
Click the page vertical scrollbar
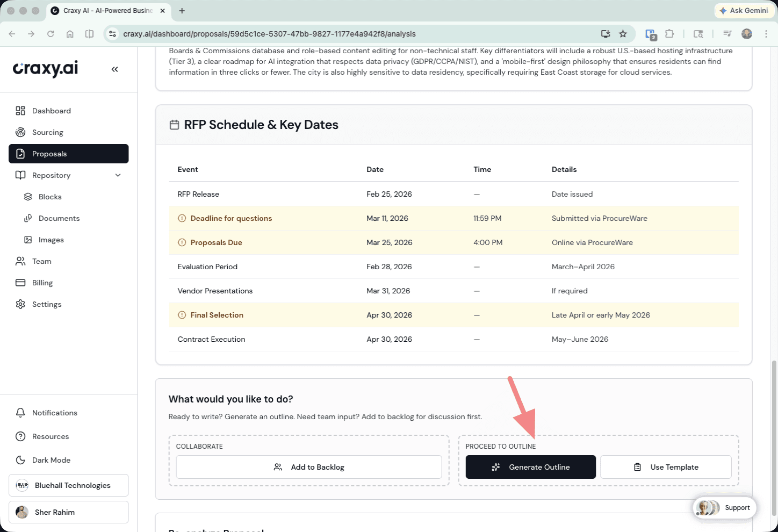coord(774,437)
